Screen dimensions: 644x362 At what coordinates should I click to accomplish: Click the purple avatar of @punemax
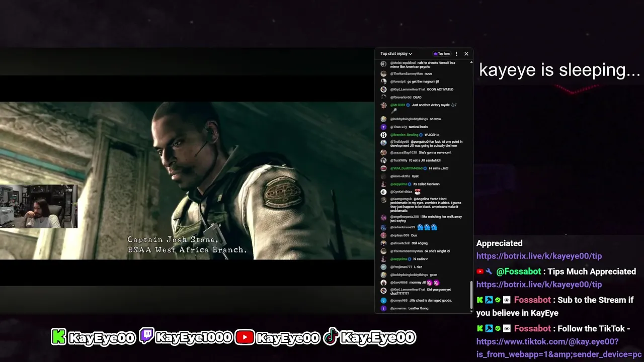tap(383, 308)
